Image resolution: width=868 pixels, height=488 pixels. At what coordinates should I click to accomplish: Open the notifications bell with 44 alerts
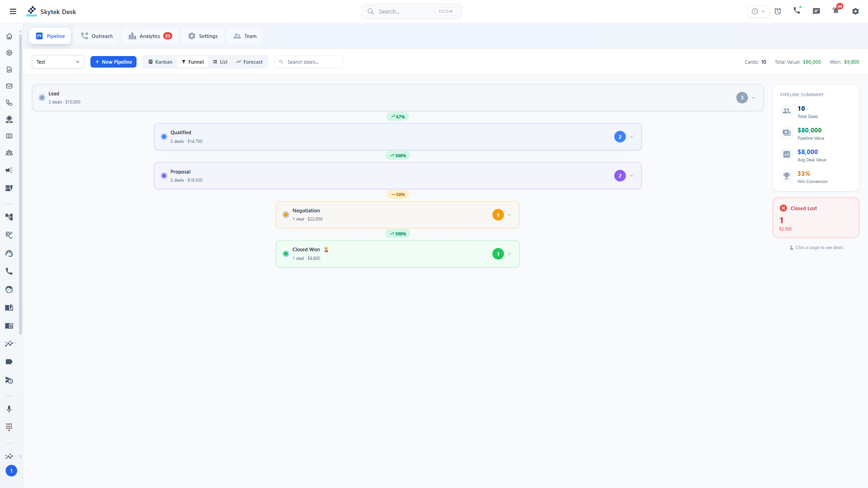click(x=835, y=11)
